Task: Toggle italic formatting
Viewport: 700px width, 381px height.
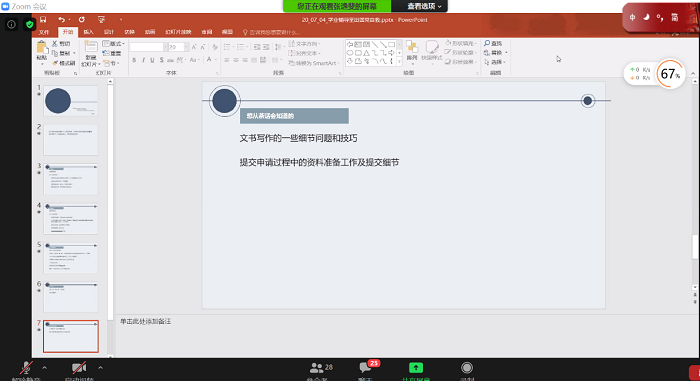Action: 143,60
